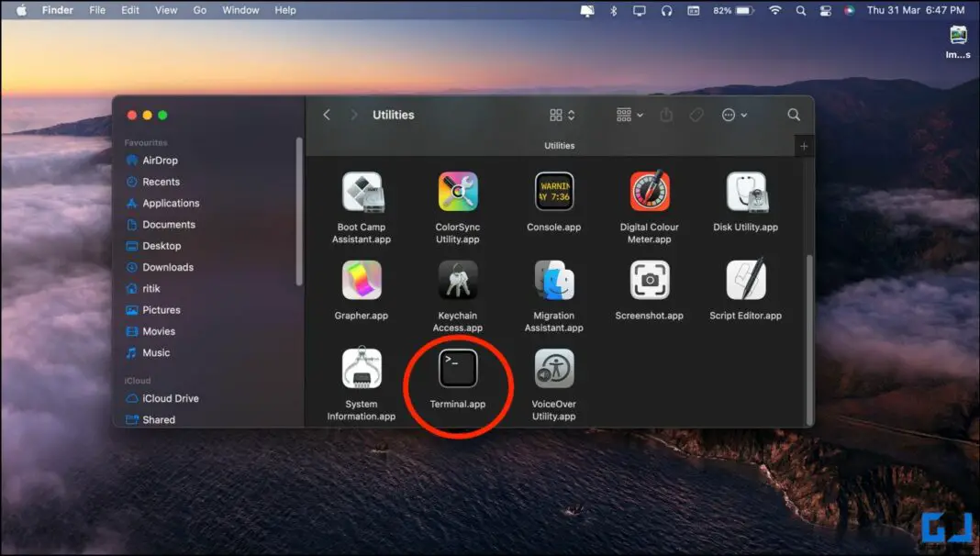Viewport: 980px width, 556px height.
Task: Open the more actions chevron menu
Action: 734,115
